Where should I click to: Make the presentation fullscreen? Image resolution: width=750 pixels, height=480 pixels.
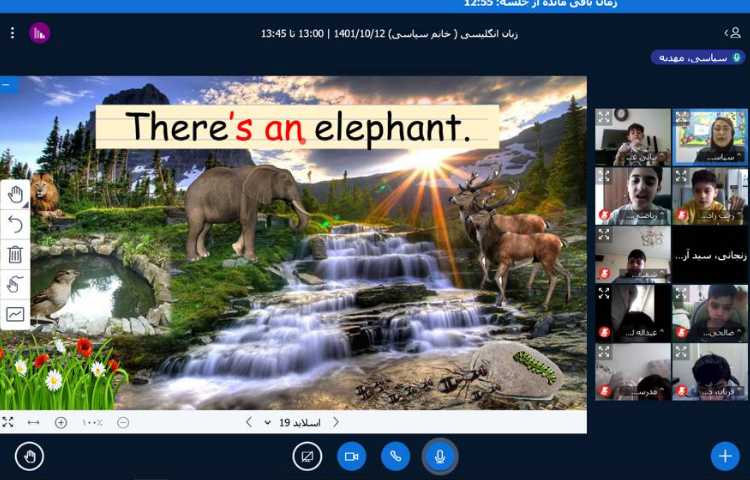8,422
